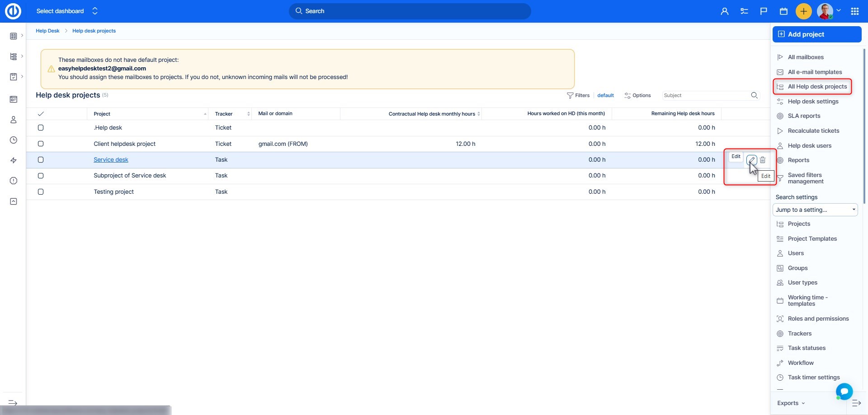Expand the Exports section
868x415 pixels.
coord(791,403)
